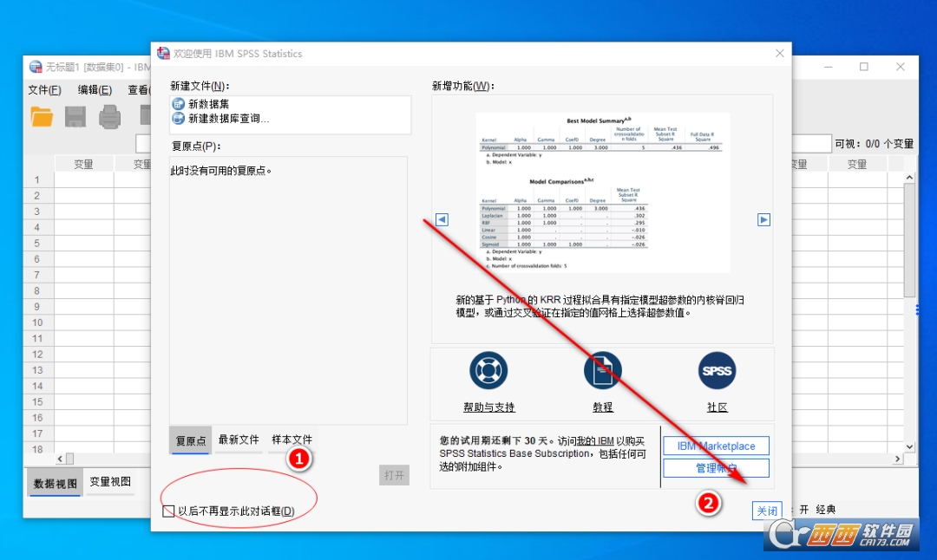The height and width of the screenshot is (560, 937).
Task: Click the SPSS welcome dialog title icon
Action: [x=163, y=53]
